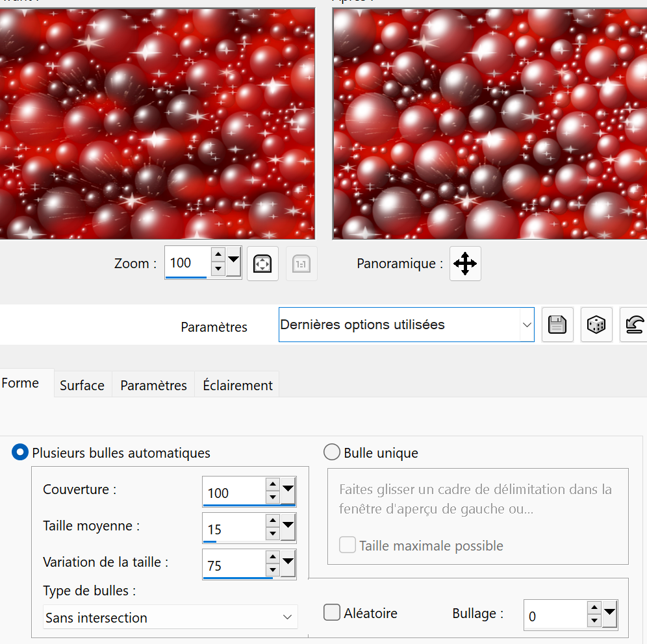Click the pan navigation arrows icon
Screen dimensions: 647x644
465,264
